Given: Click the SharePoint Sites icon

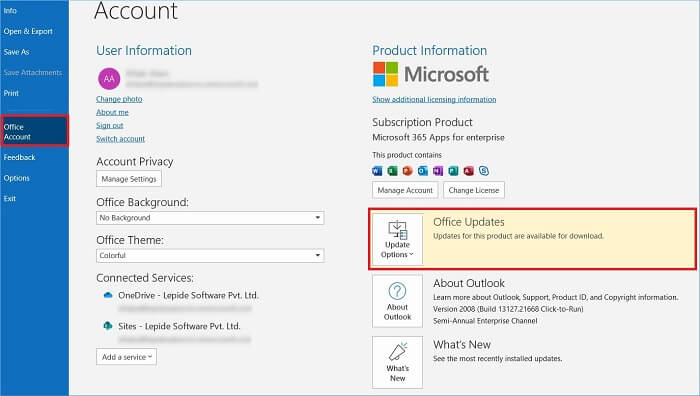Looking at the screenshot, I should [x=108, y=326].
